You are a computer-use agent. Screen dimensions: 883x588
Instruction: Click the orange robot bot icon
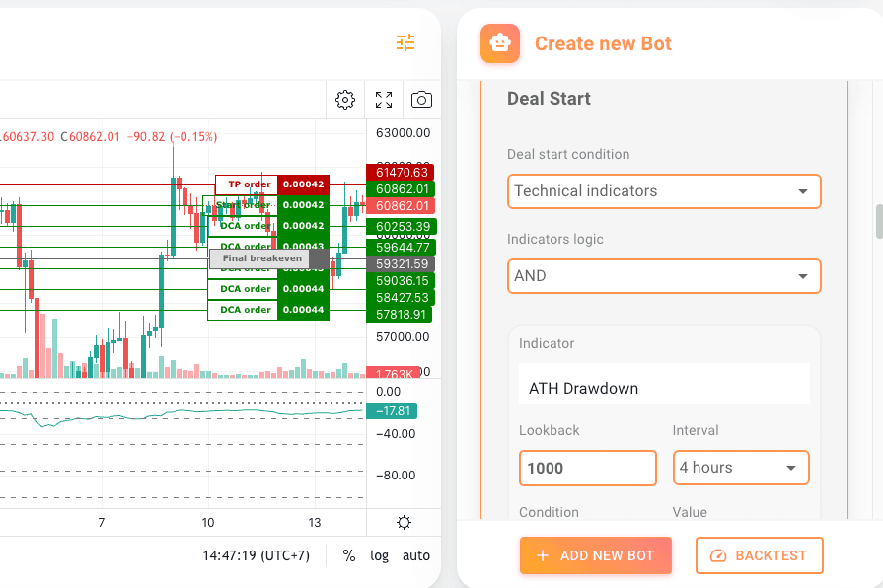tap(500, 43)
